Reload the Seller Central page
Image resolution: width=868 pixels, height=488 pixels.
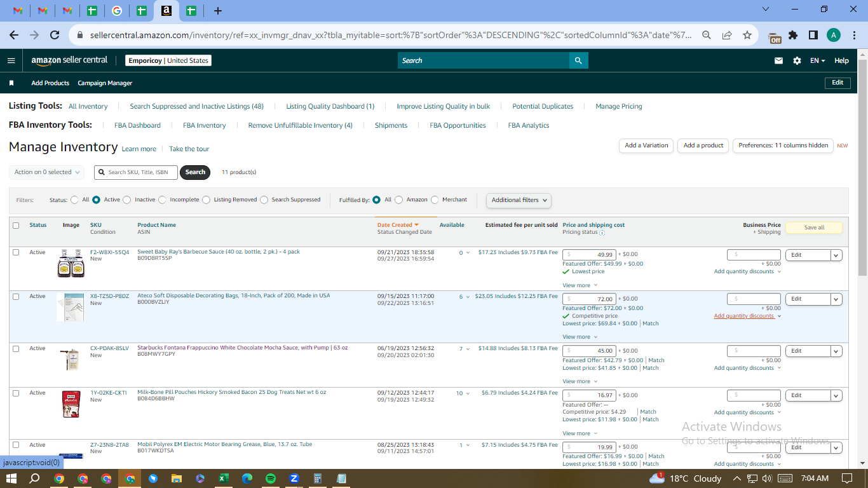click(x=55, y=35)
